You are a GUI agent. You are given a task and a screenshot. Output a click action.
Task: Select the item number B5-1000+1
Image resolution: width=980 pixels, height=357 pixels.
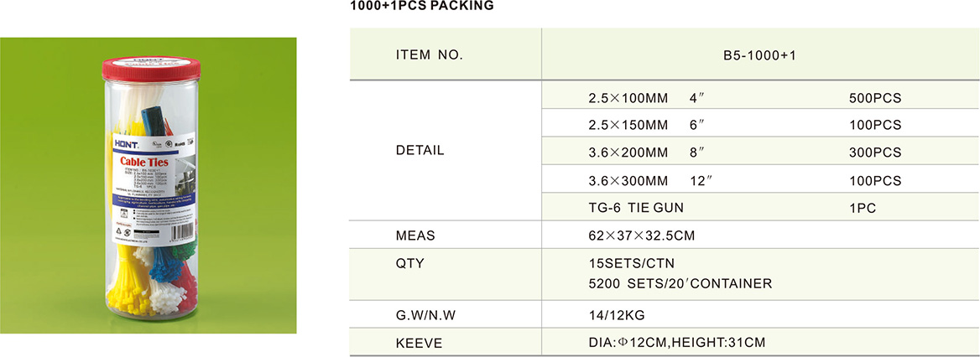[x=758, y=55]
